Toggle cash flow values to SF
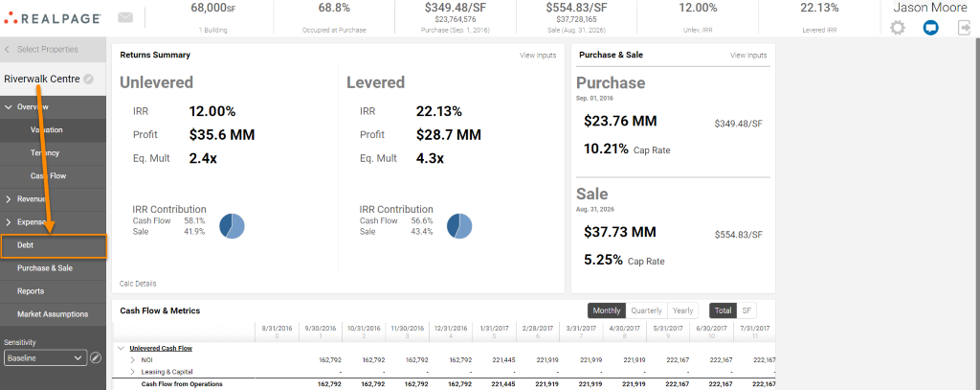Screen dimensions: 980x390 (x=746, y=310)
